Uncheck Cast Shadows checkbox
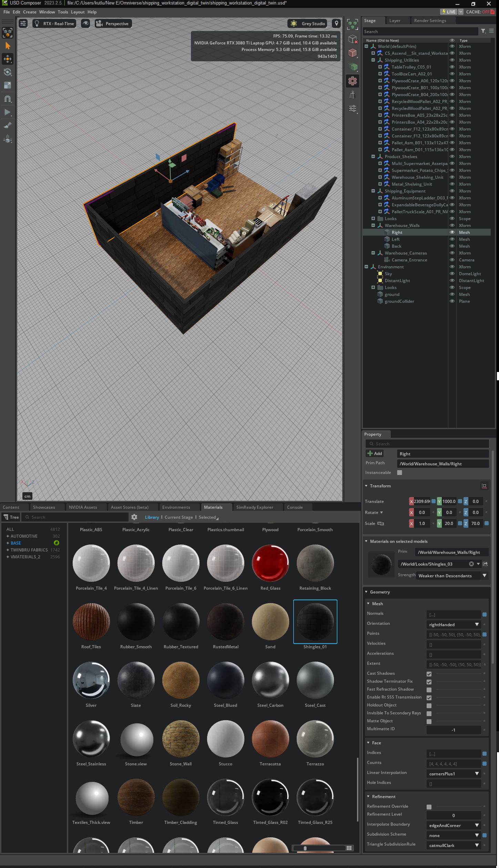The image size is (499, 868). tap(429, 674)
